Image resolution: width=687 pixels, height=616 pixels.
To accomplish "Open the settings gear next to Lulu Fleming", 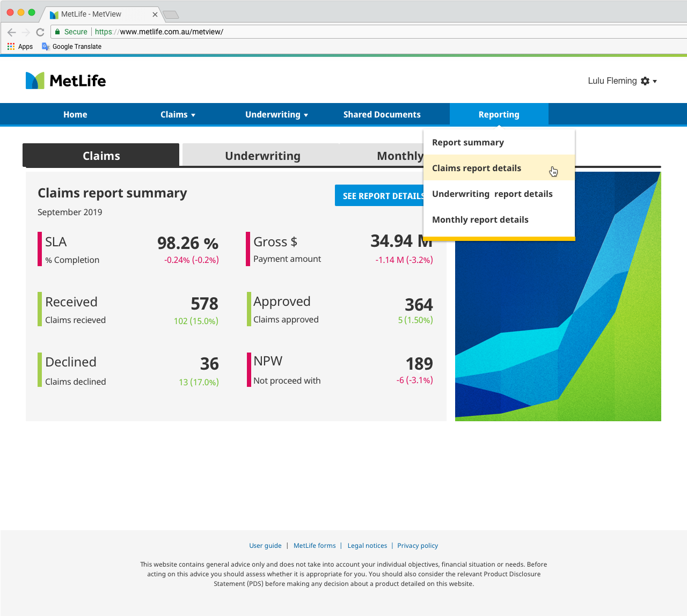I will point(645,81).
